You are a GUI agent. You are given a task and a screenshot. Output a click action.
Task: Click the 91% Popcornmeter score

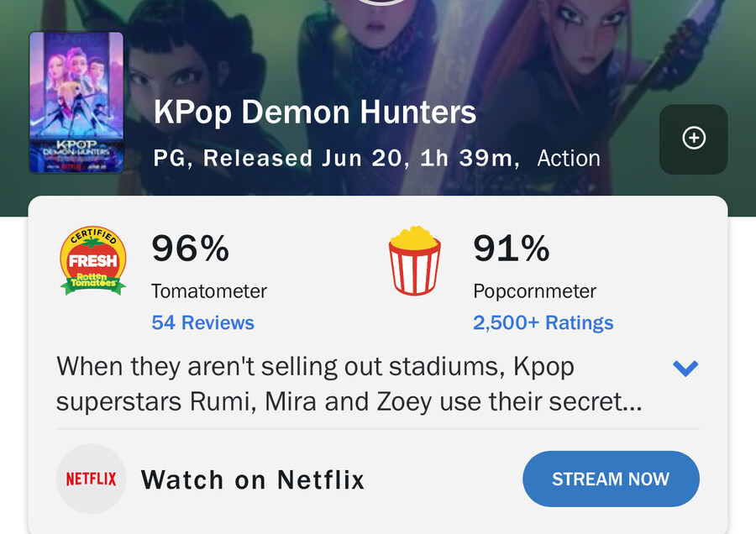point(511,249)
